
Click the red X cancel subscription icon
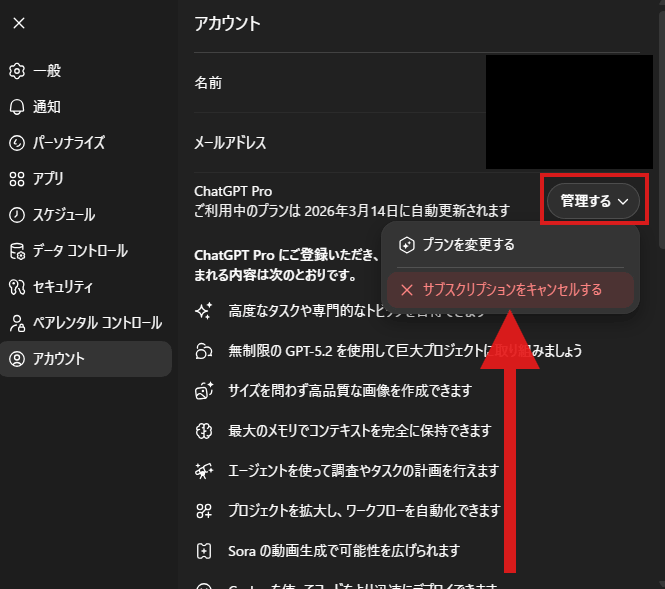pos(406,290)
